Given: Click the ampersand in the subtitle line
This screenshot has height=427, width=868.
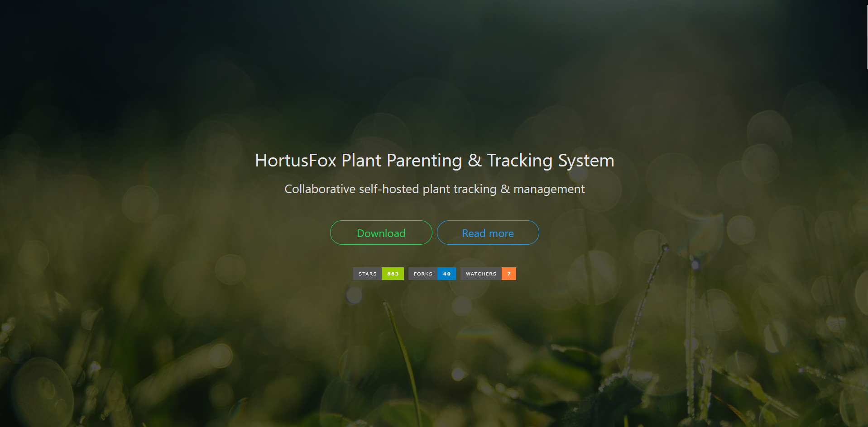Looking at the screenshot, I should click(505, 189).
